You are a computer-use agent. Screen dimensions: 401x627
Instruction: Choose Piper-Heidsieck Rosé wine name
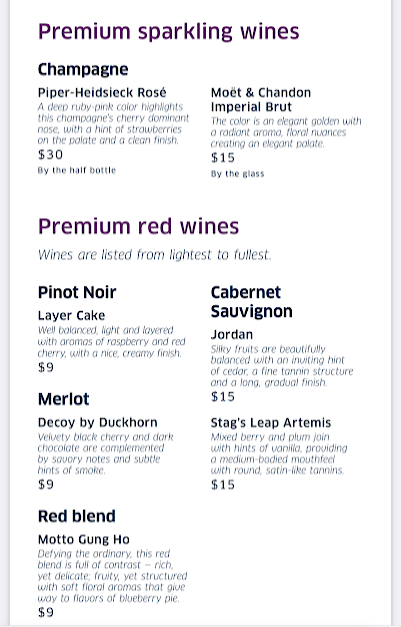click(x=102, y=93)
